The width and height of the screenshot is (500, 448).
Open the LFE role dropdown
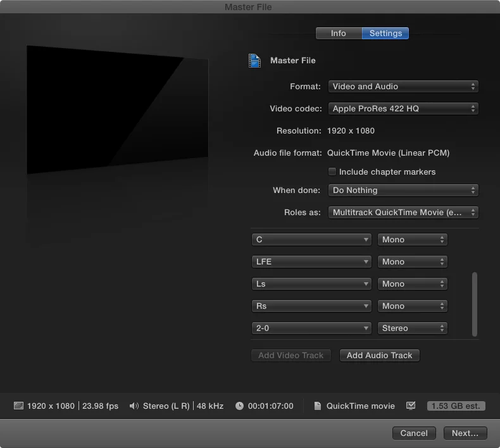pyautogui.click(x=311, y=261)
